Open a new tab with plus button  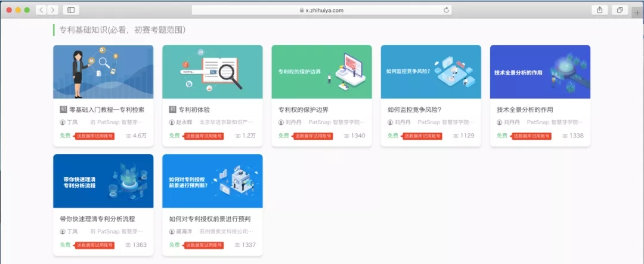point(637,13)
